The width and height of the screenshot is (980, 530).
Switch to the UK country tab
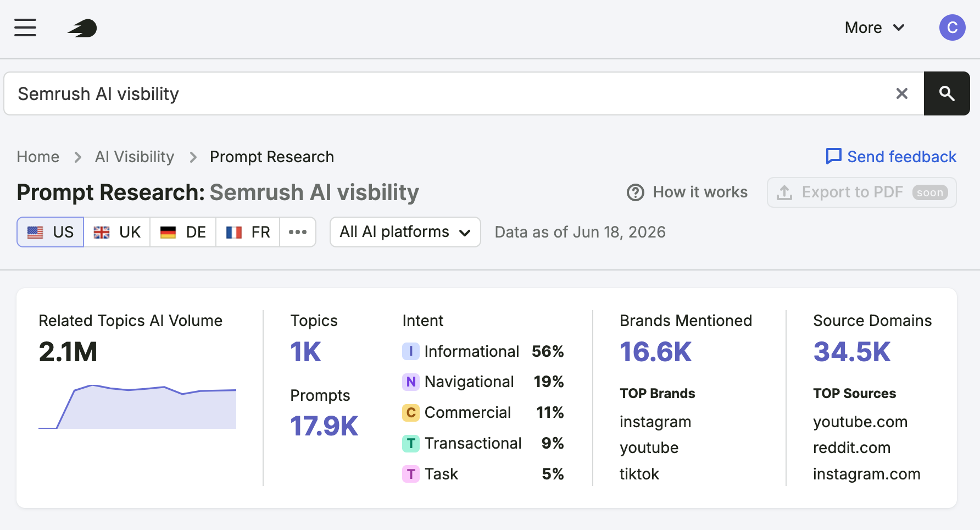pyautogui.click(x=117, y=232)
